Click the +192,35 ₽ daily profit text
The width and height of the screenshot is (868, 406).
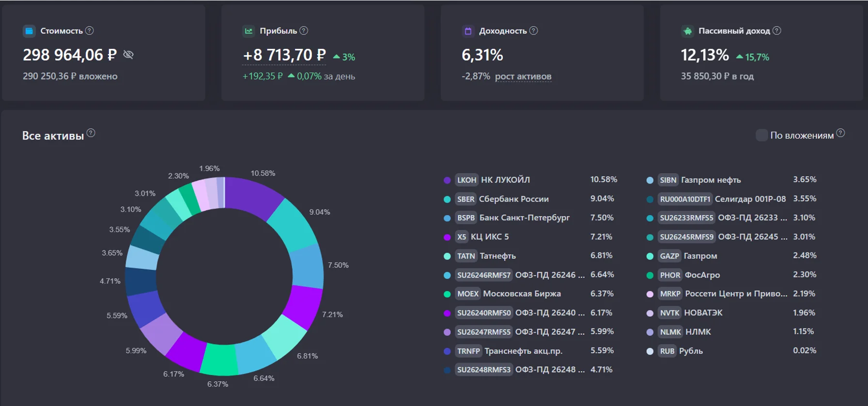[263, 77]
